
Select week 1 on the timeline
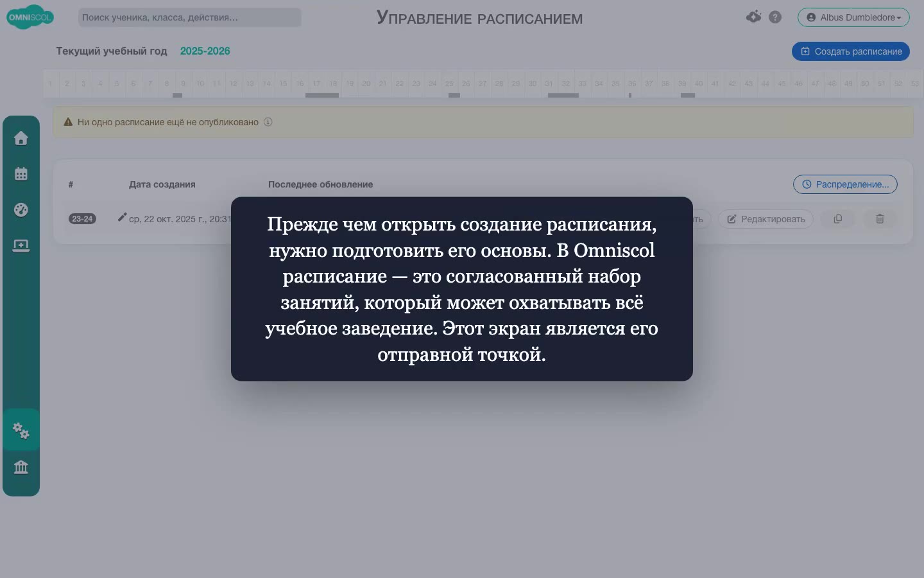[x=50, y=83]
